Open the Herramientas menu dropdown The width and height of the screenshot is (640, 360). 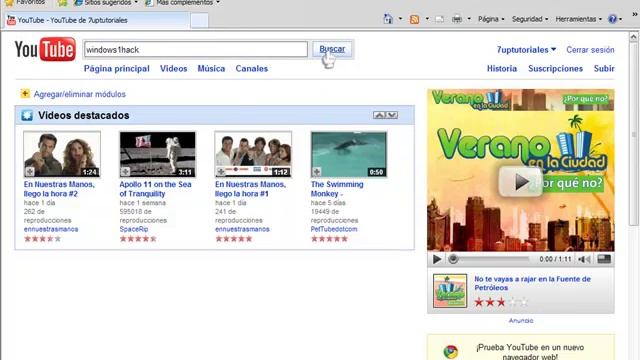(578, 19)
